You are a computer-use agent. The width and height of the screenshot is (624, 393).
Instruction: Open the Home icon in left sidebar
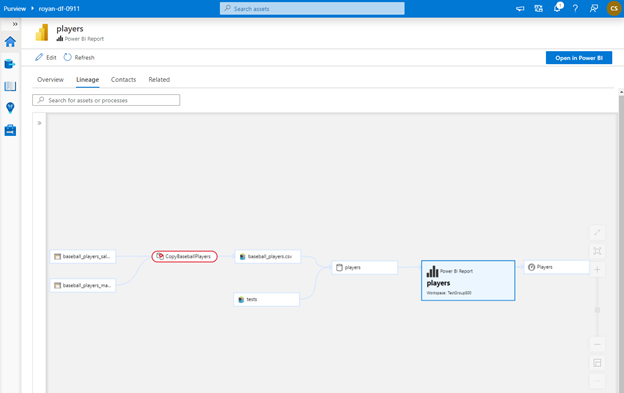click(x=10, y=42)
